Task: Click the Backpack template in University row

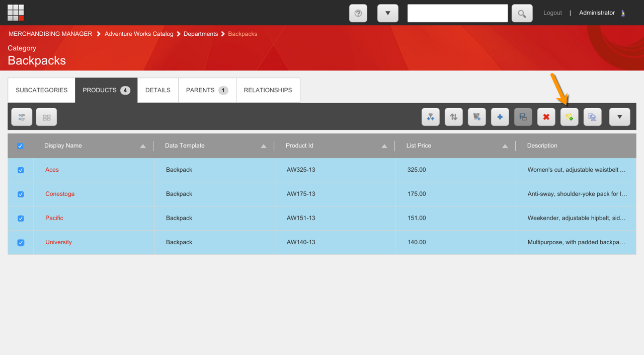Action: pyautogui.click(x=179, y=242)
